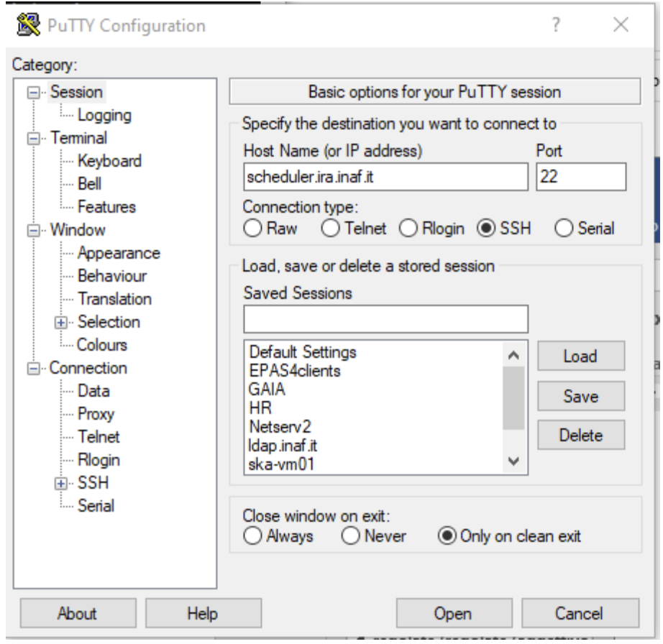Viewport: 663px width, 644px height.
Task: Open the Keyboard category
Action: tap(109, 161)
